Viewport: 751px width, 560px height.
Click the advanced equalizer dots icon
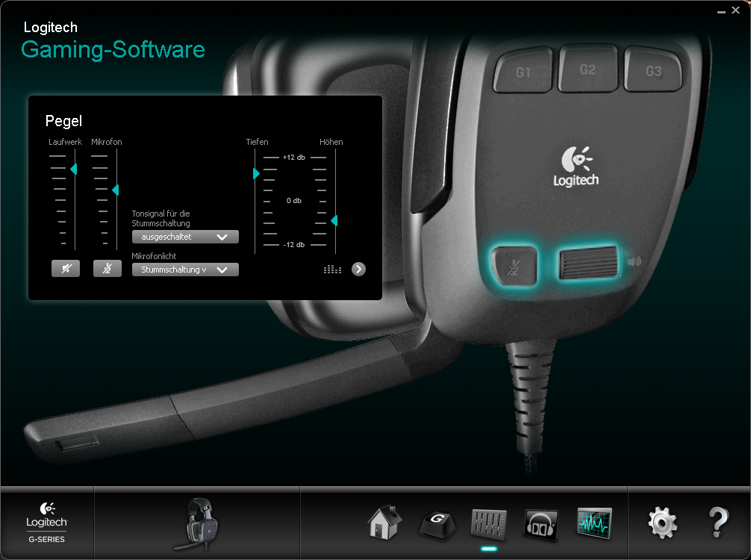(x=332, y=270)
